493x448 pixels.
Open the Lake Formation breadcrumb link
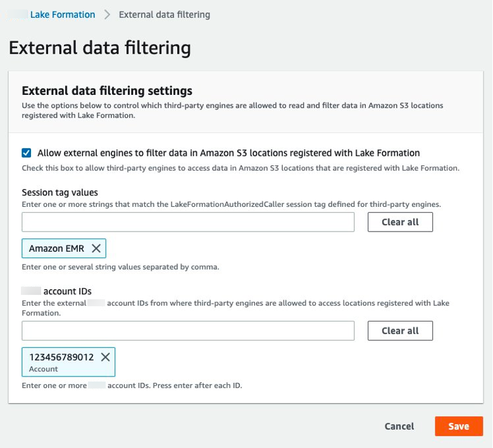click(x=63, y=15)
